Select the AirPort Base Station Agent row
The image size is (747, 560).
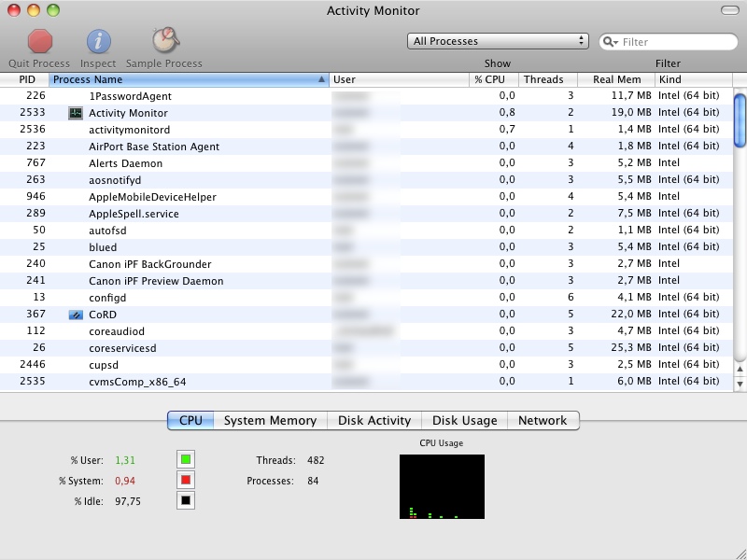click(x=366, y=147)
